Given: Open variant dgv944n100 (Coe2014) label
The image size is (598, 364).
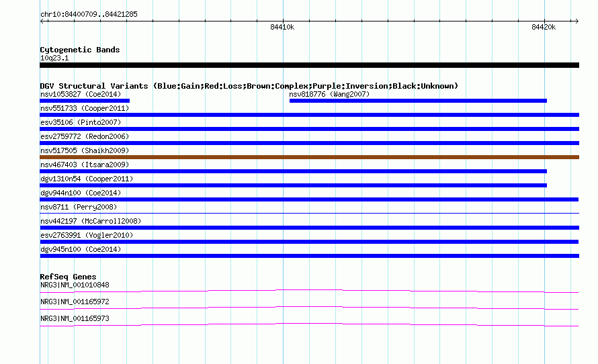Looking at the screenshot, I should pyautogui.click(x=81, y=193).
